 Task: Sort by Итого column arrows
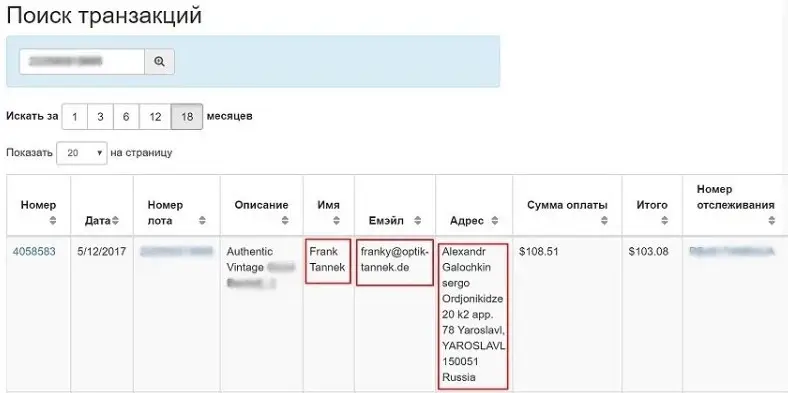(x=664, y=221)
